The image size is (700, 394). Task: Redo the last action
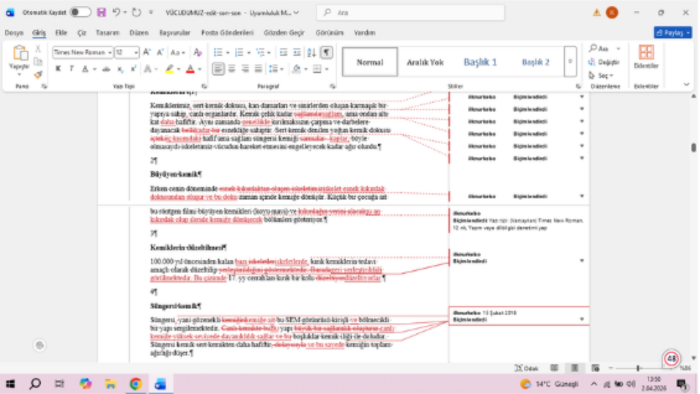(137, 12)
